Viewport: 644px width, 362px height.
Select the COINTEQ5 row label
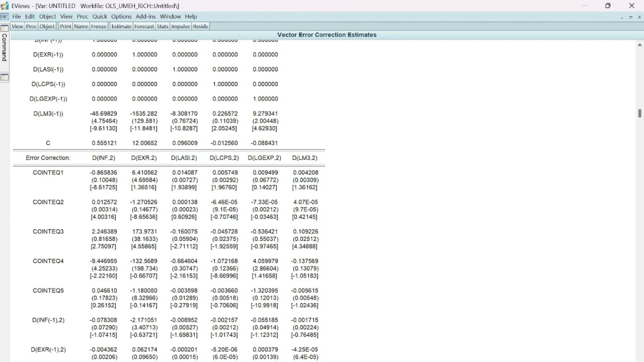pos(48,291)
